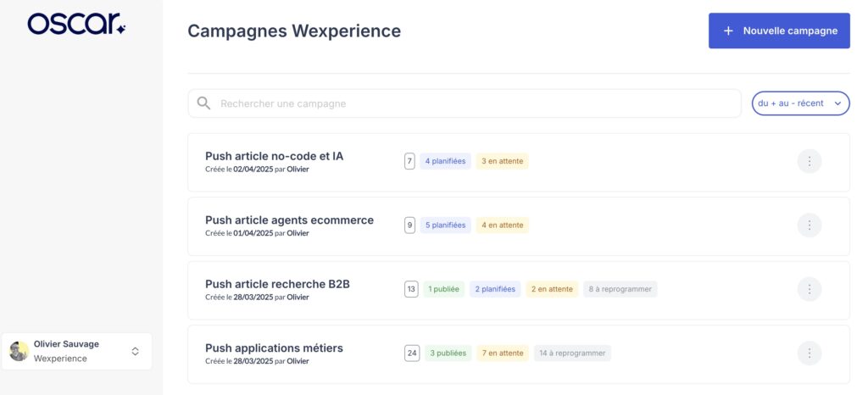
Task: Click the count badge 13
Action: point(411,289)
